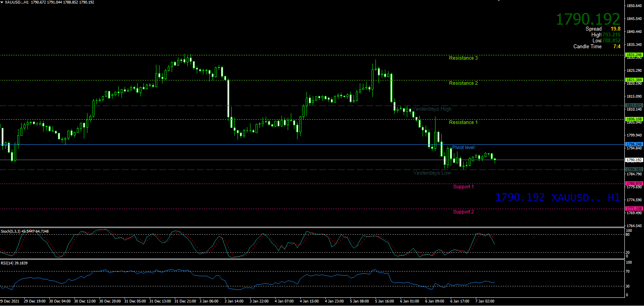Click the arrow icon before XAUUSD title
Screen dimensions: 644x306
tap(2, 2)
